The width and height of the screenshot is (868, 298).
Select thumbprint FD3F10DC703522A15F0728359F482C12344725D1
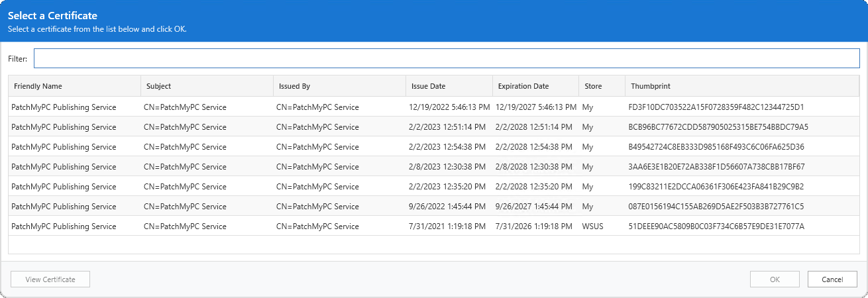716,107
